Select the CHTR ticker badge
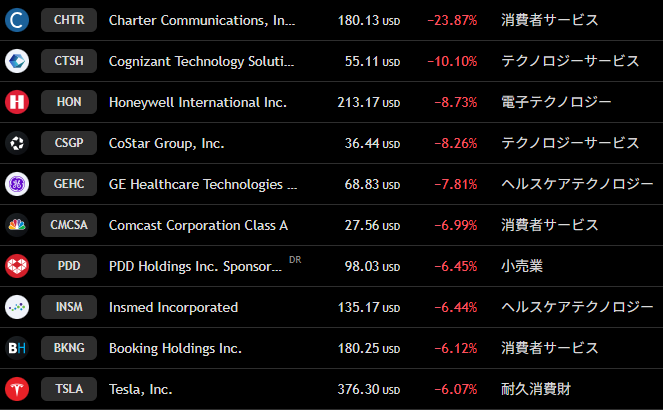The image size is (663, 410). click(x=69, y=19)
